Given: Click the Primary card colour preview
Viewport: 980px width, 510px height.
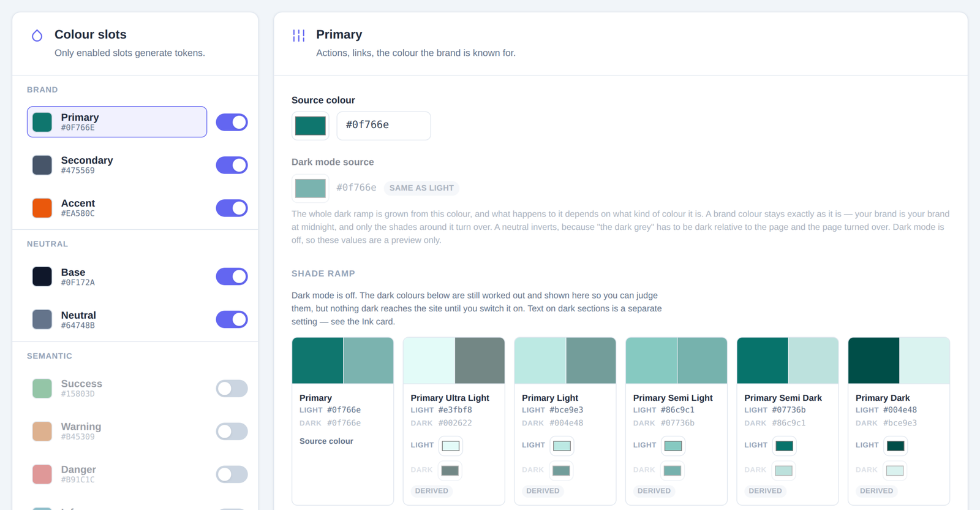Looking at the screenshot, I should pos(343,360).
